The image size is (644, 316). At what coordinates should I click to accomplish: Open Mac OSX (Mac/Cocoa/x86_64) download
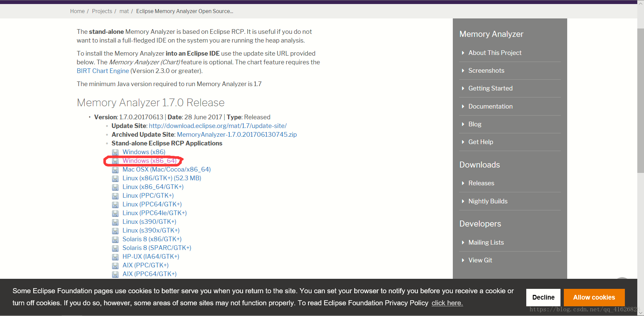coord(166,170)
